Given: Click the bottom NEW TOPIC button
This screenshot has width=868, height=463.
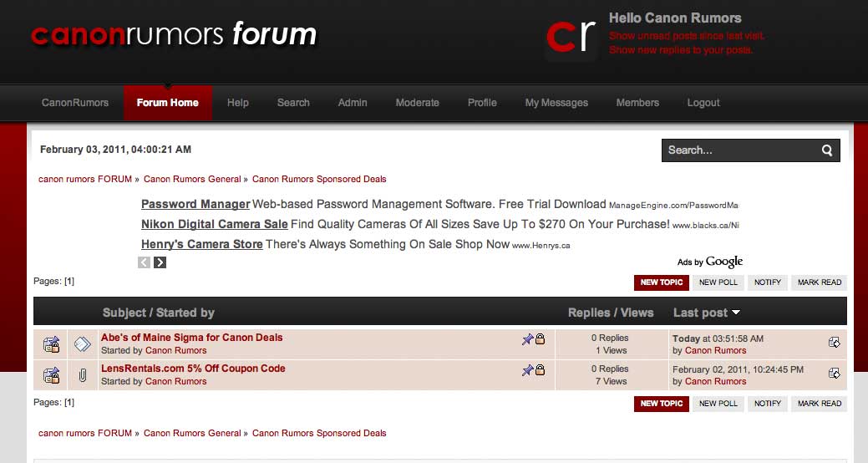Looking at the screenshot, I should [x=662, y=404].
